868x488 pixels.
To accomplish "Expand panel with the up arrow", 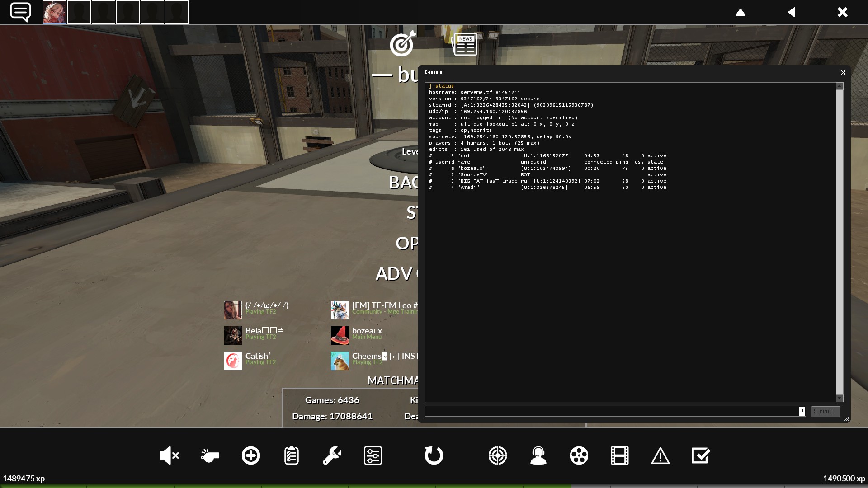I will click(x=740, y=12).
